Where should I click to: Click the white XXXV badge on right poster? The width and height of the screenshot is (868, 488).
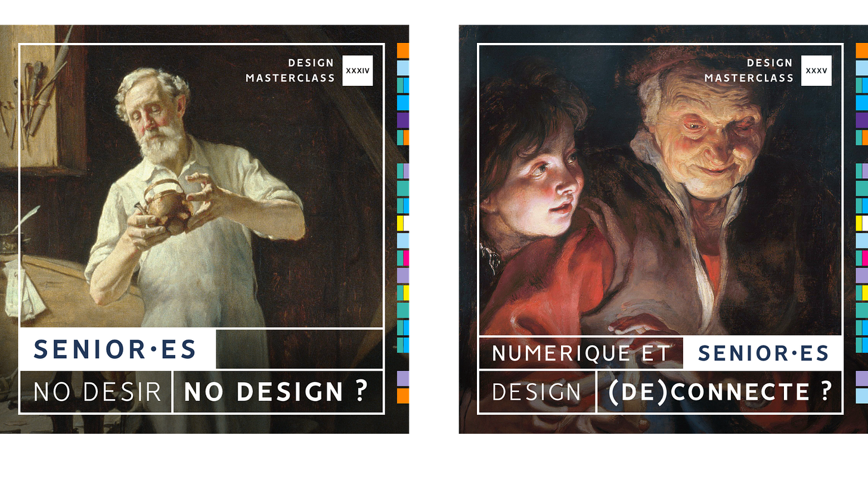816,70
